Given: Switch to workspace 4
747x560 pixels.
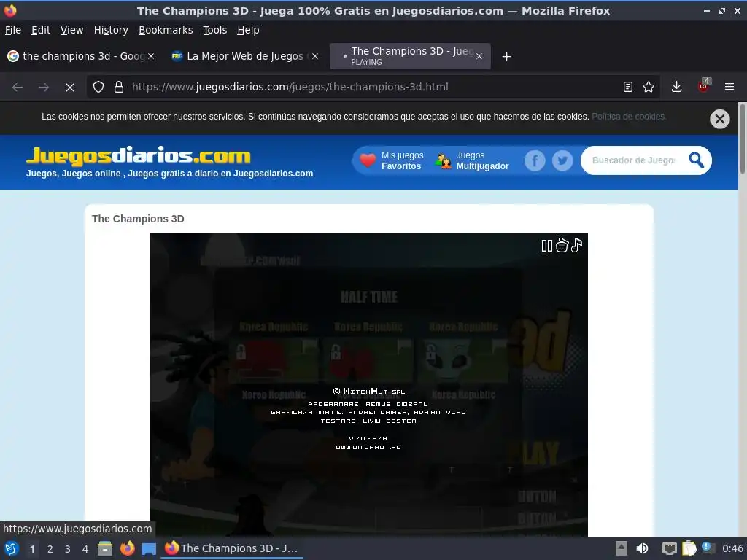Looking at the screenshot, I should (85, 549).
